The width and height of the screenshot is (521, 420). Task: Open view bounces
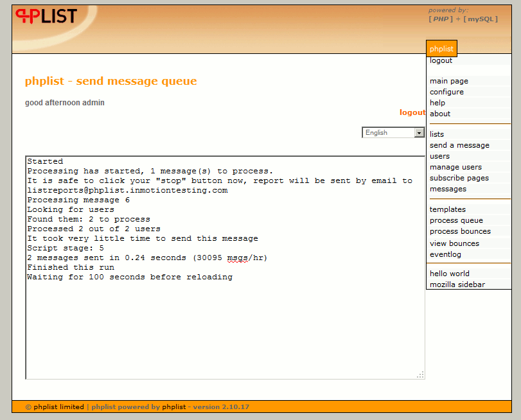(x=454, y=243)
